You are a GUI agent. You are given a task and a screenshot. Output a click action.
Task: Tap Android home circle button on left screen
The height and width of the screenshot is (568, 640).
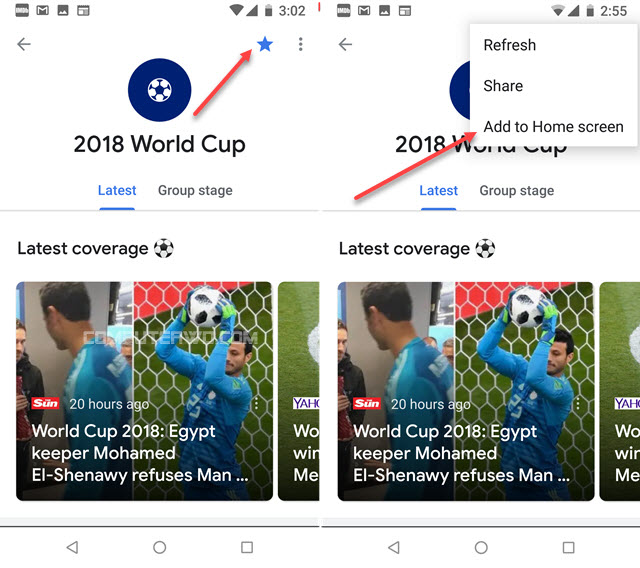coord(160,547)
